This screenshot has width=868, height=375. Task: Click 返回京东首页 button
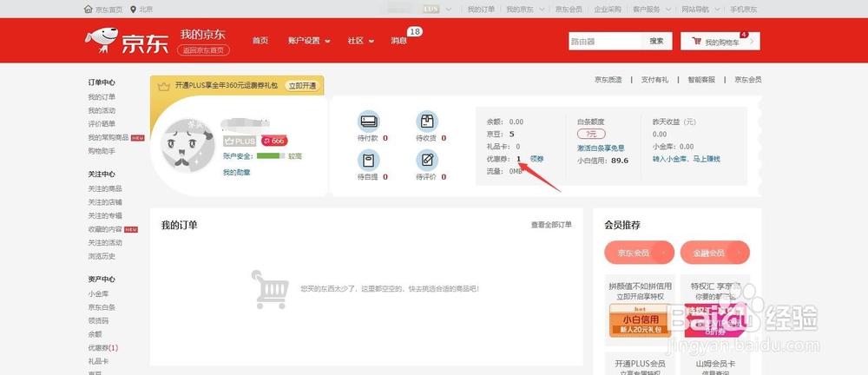point(203,49)
